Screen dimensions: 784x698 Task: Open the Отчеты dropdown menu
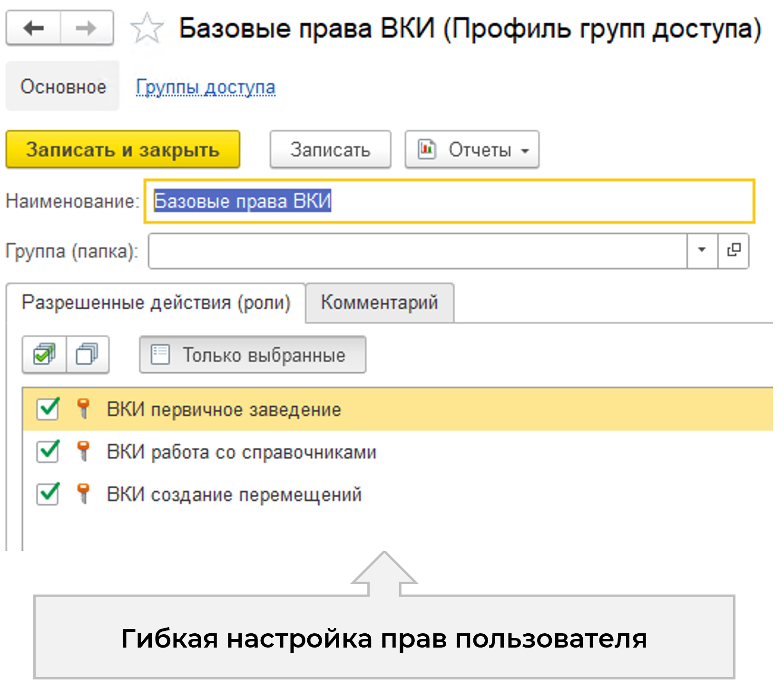click(472, 149)
